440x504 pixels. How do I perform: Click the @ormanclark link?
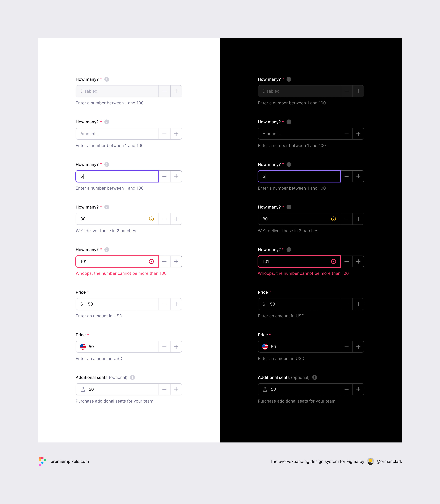389,462
